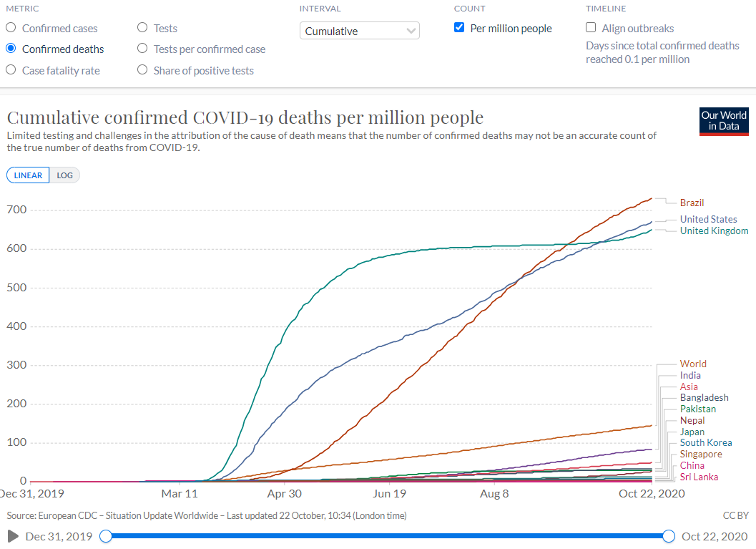Viewport: 756px width, 549px height.
Task: Switch chart to LOG scale
Action: pyautogui.click(x=64, y=175)
